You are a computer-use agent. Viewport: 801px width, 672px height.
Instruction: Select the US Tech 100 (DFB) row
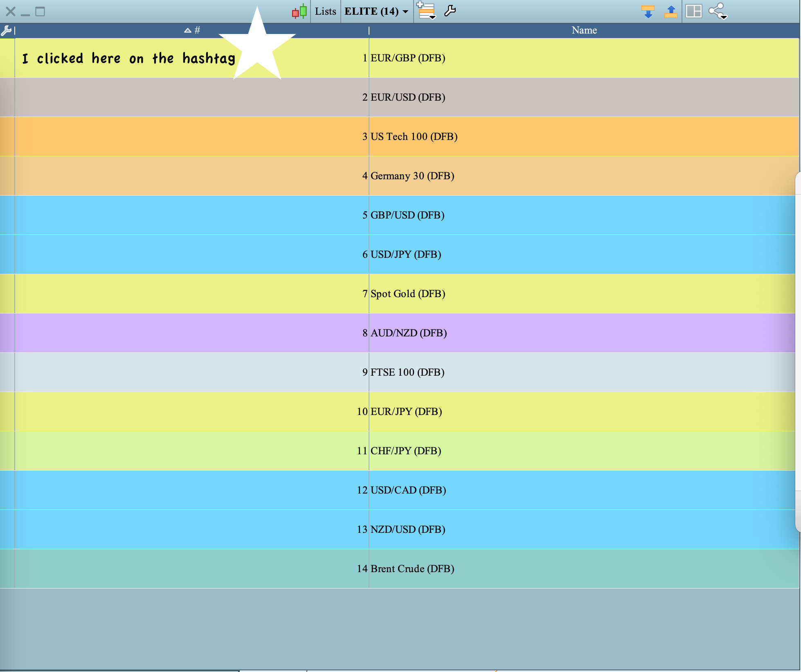tap(414, 137)
